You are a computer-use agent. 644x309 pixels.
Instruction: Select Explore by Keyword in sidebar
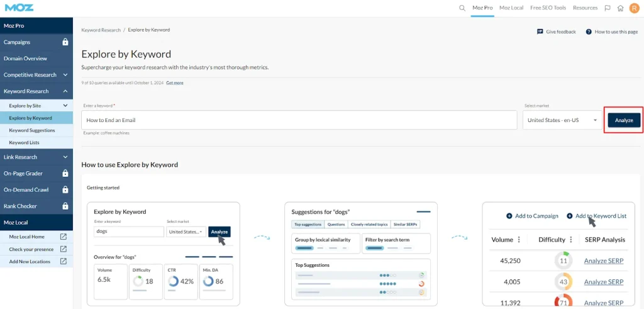(36, 118)
